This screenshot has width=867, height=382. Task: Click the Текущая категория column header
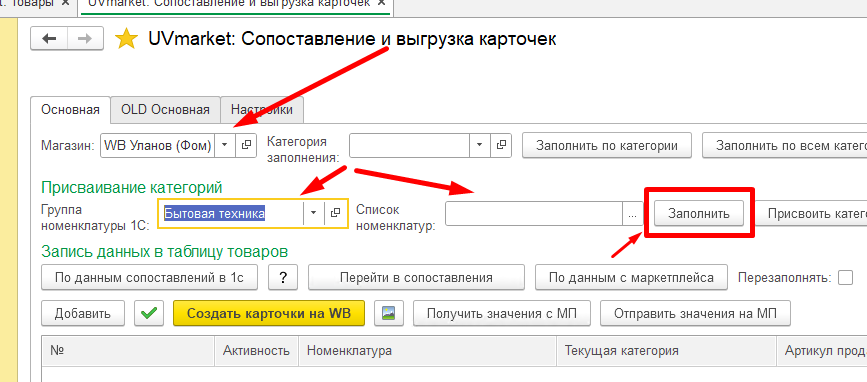coord(666,350)
